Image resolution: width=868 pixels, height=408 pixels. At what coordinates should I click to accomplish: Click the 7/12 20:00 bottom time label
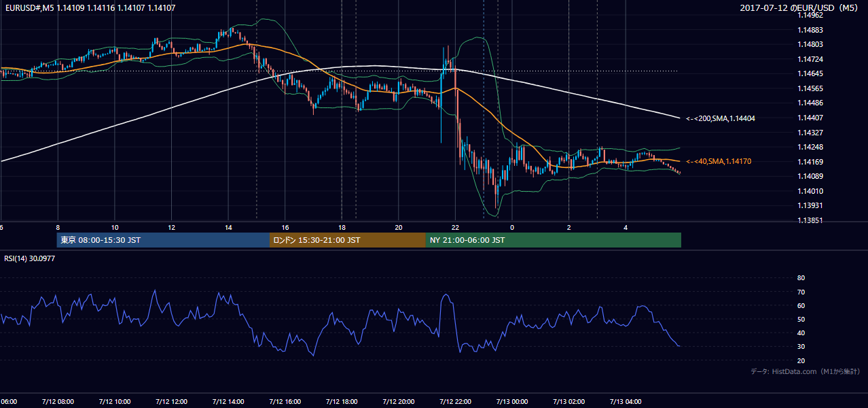tap(399, 401)
